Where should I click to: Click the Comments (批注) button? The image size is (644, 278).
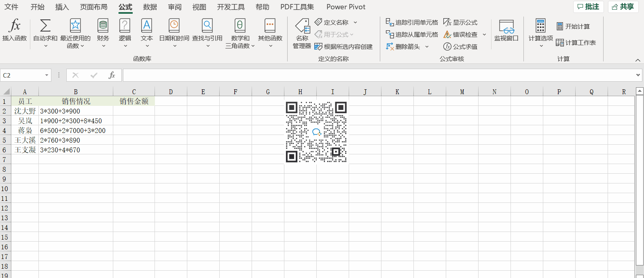tap(588, 6)
